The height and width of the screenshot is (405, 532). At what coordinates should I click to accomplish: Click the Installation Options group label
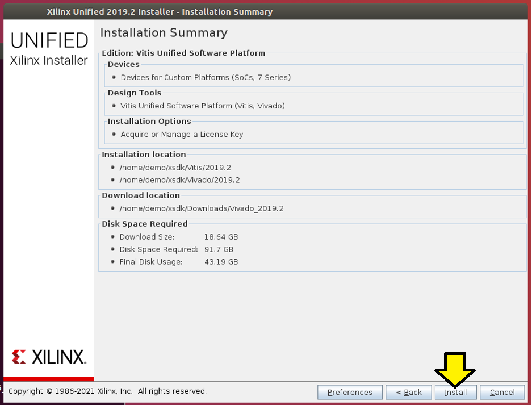(150, 122)
